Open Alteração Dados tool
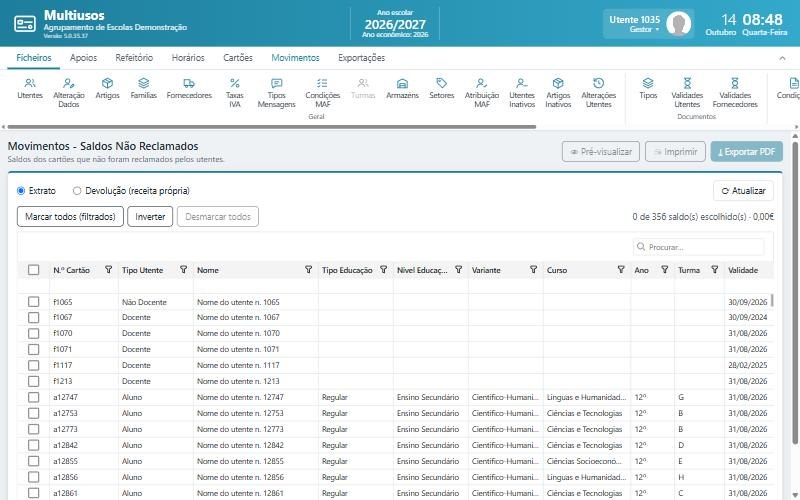This screenshot has width=800, height=500. coord(68,92)
